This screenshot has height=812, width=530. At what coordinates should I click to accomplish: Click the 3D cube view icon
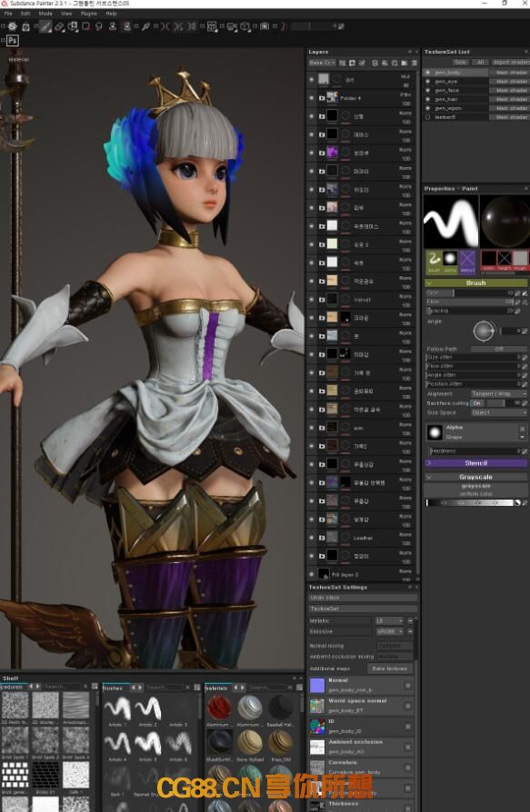[x=245, y=26]
